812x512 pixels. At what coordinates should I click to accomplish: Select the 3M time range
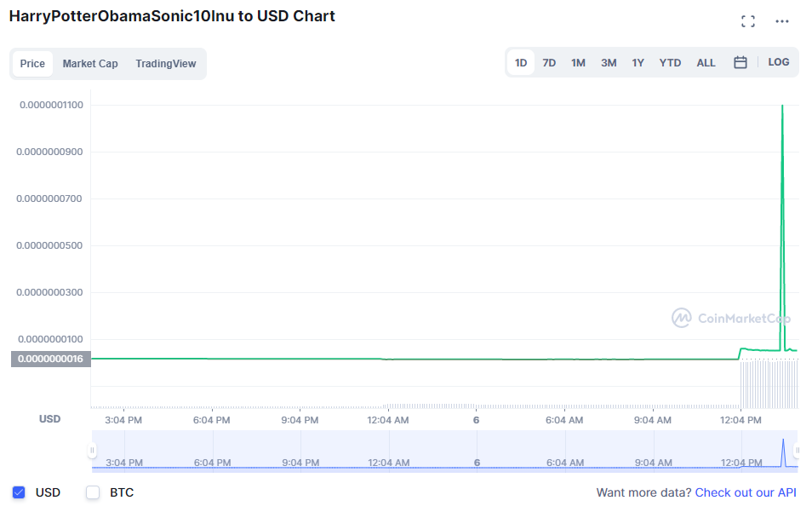click(609, 62)
